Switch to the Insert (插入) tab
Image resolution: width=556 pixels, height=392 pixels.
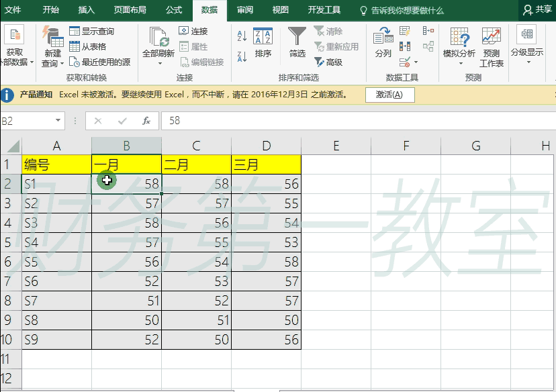pos(86,10)
